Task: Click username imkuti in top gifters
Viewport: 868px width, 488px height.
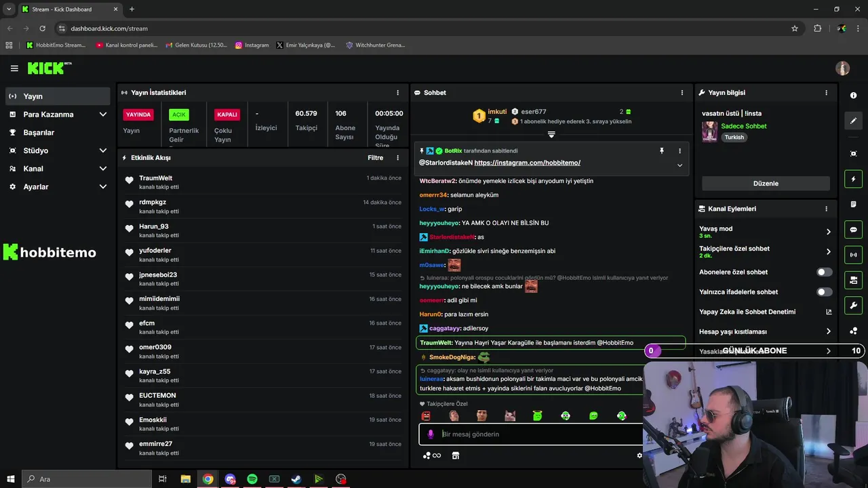Action: click(497, 112)
